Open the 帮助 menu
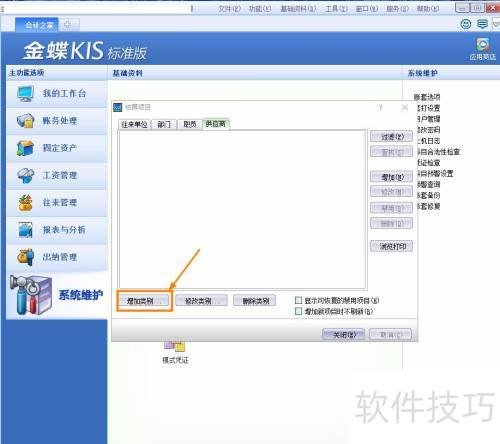Screen dimensions: 500x444 tap(428, 8)
